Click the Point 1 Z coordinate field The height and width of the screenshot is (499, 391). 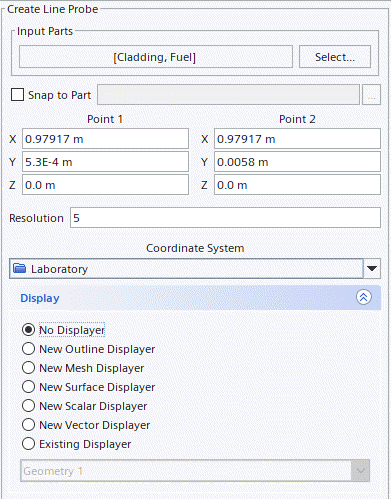tap(105, 185)
